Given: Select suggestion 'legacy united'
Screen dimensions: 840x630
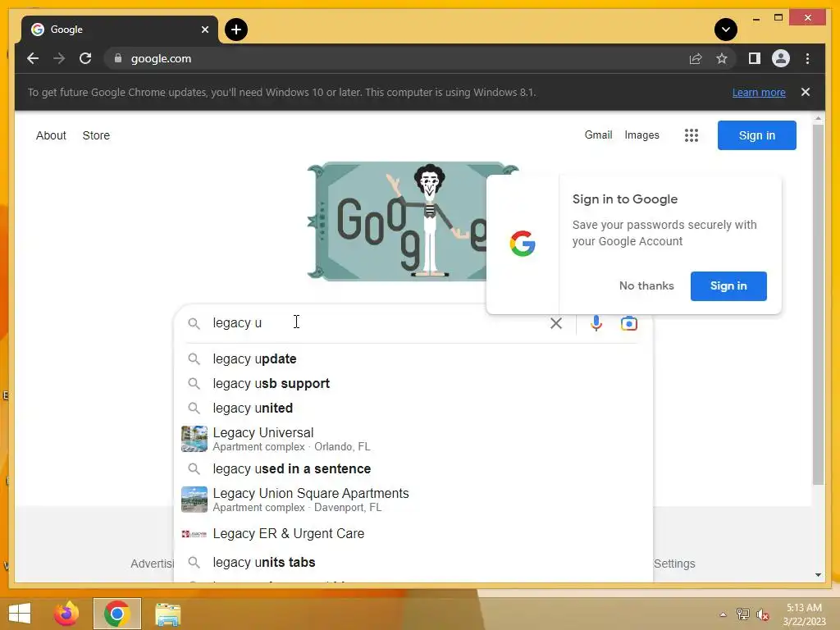Looking at the screenshot, I should [x=413, y=409].
